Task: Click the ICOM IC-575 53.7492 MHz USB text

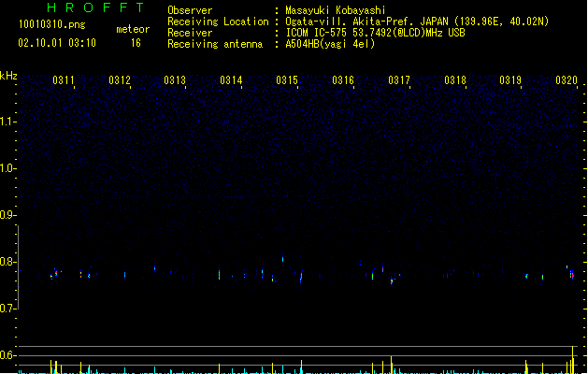Action: (375, 33)
